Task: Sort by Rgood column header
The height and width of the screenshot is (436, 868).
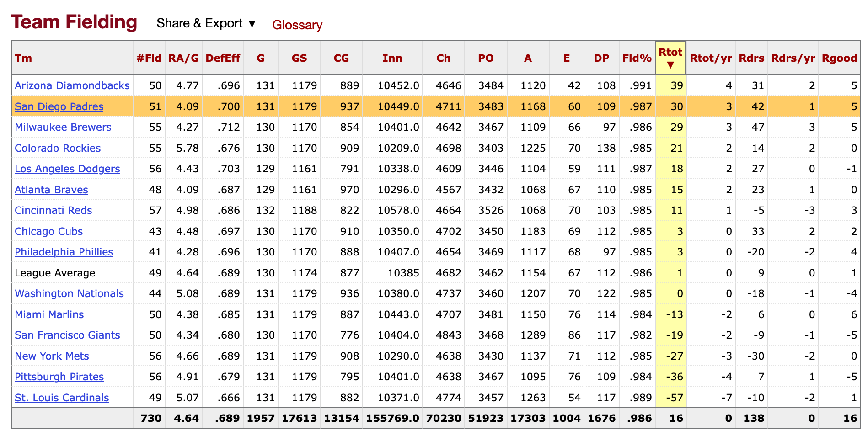Action: click(x=840, y=58)
